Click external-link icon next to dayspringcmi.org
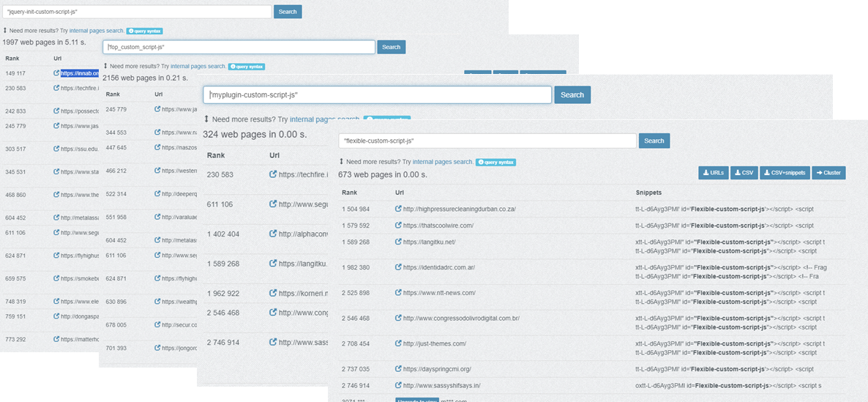The image size is (868, 402). coord(399,369)
